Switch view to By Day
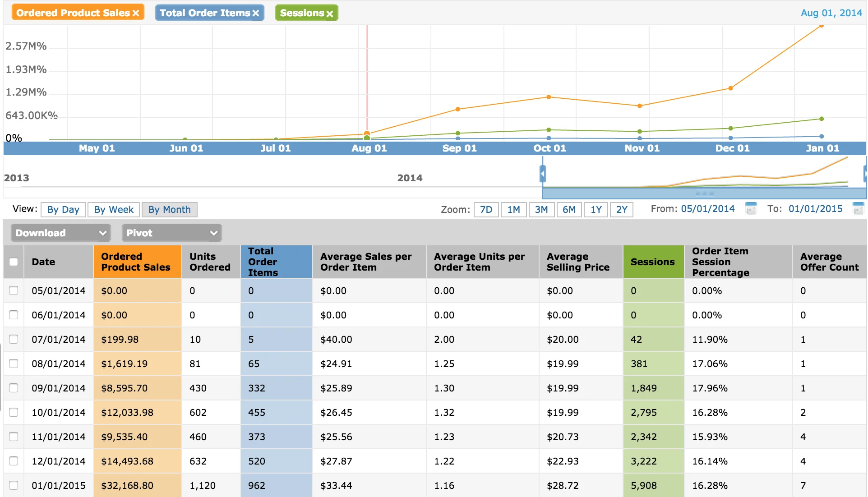Screen dimensions: 868x497 coord(63,210)
